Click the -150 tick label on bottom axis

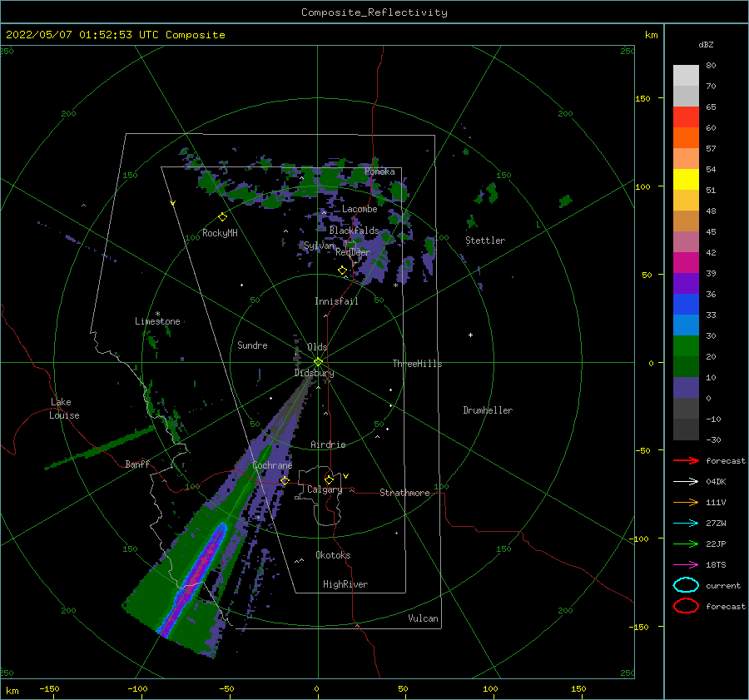pos(49,688)
